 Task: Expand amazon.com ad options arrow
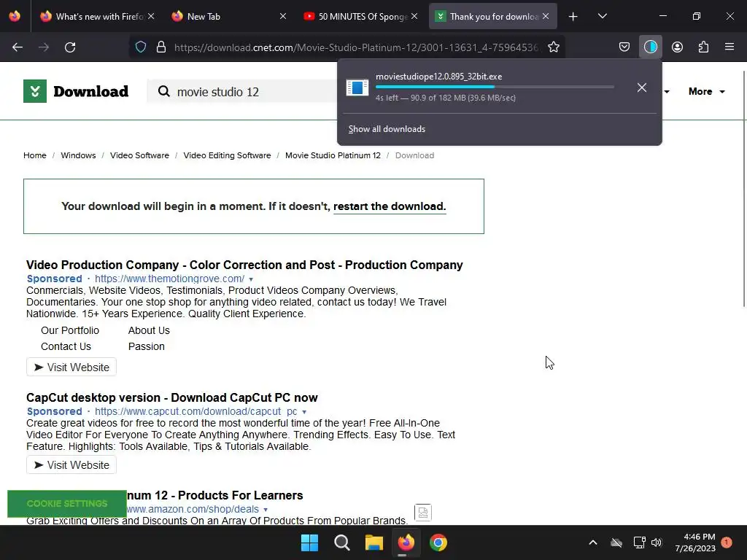click(266, 510)
